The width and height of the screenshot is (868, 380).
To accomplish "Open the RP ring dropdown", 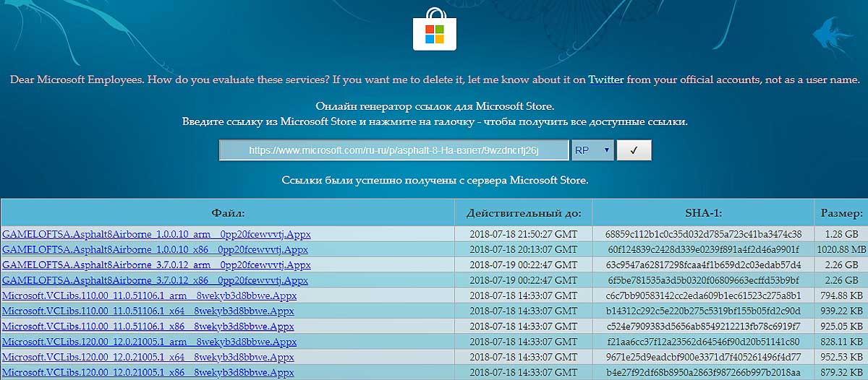I will pyautogui.click(x=592, y=150).
